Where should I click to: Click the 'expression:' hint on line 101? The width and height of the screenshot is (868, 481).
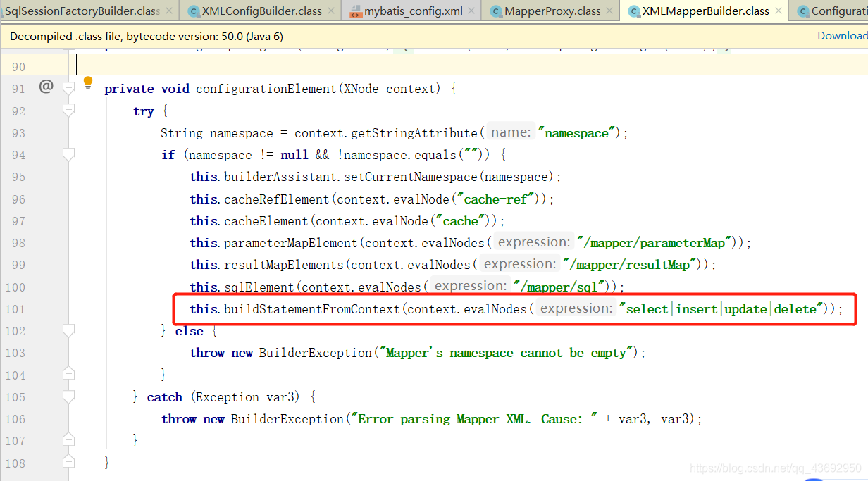click(576, 308)
